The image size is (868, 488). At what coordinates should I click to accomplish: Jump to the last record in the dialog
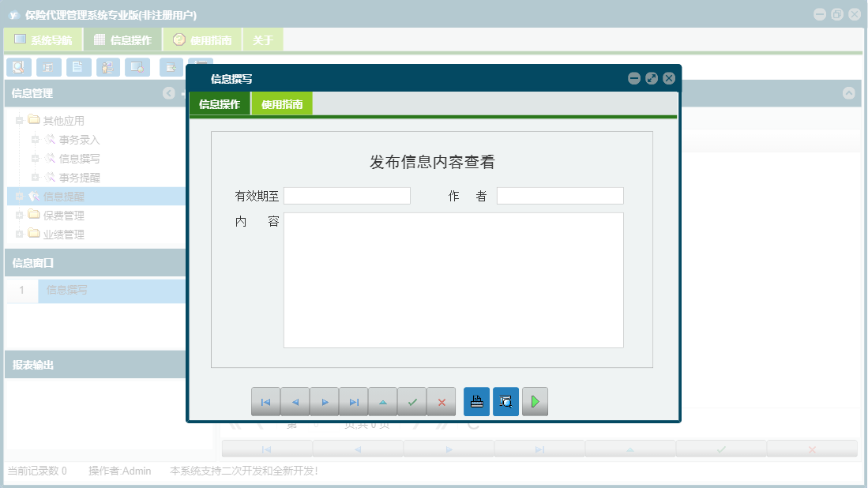pos(354,402)
